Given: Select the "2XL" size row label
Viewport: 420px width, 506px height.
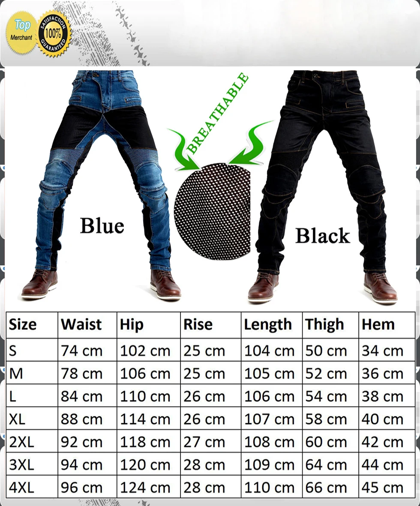Looking at the screenshot, I should (21, 442).
